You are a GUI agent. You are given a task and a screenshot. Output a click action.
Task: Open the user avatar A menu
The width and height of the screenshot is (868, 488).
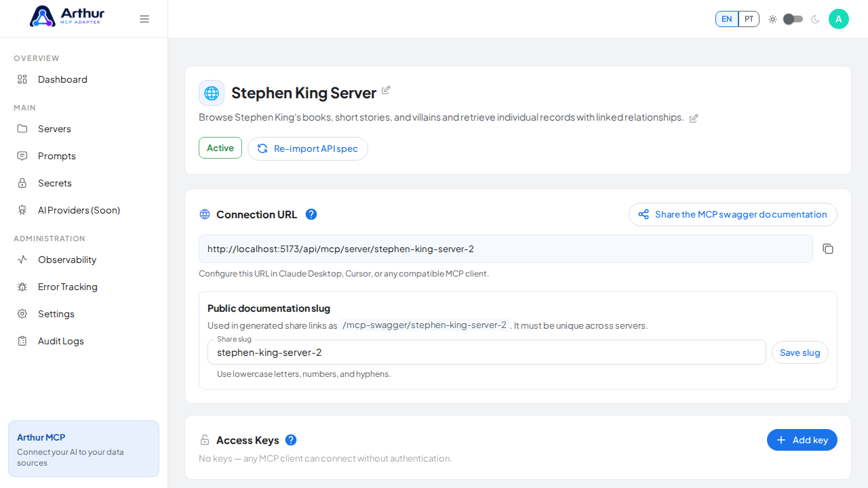[839, 19]
